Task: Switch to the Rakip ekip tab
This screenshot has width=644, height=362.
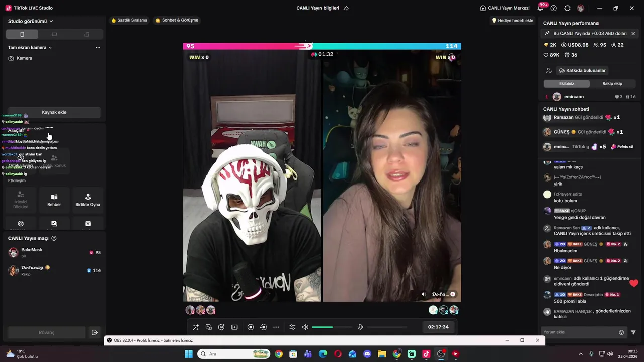Action: pos(612,84)
